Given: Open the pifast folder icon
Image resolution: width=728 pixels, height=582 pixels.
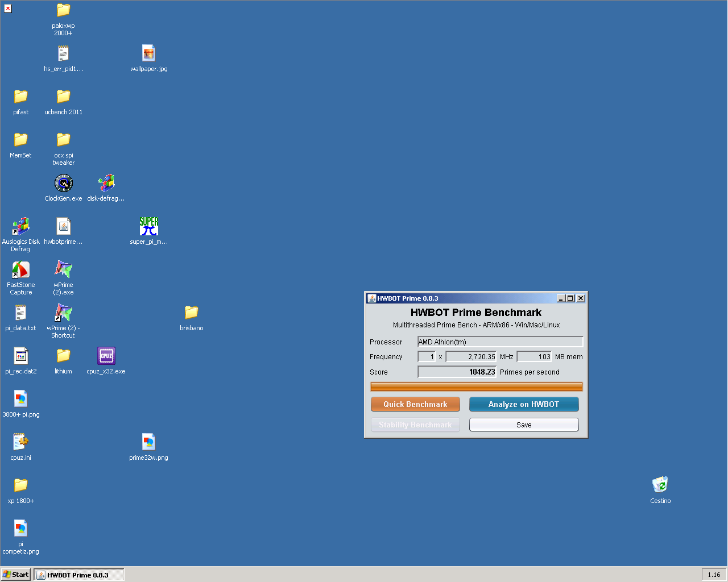Looking at the screenshot, I should point(21,96).
